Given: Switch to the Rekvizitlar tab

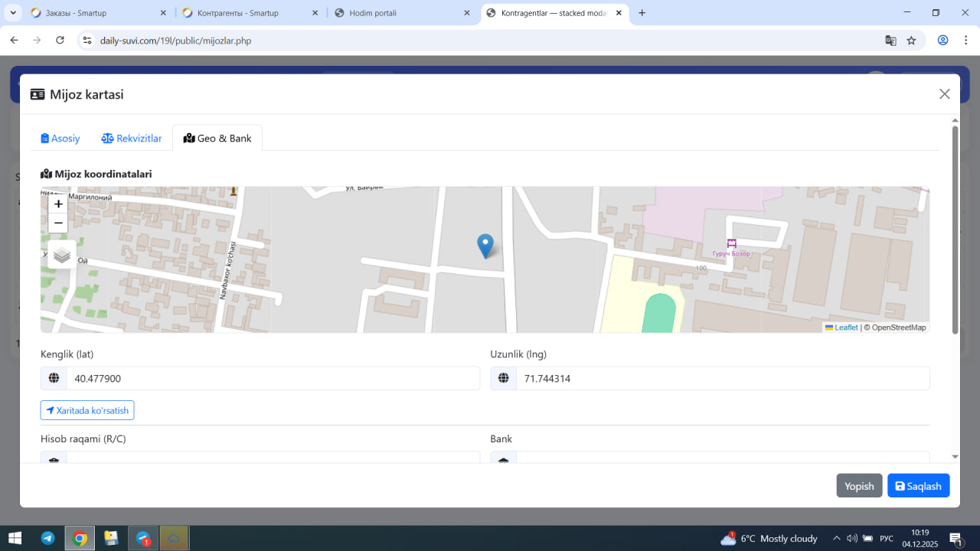Looking at the screenshot, I should coord(132,139).
